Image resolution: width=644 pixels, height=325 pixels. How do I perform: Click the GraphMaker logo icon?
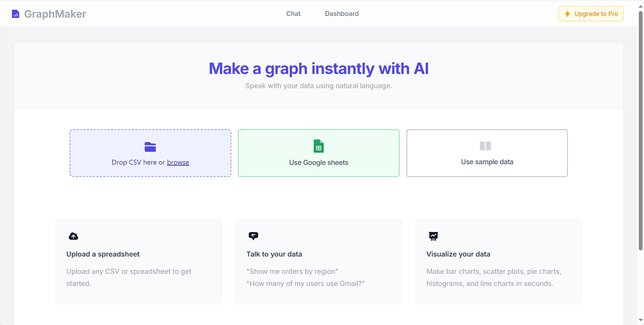pos(15,13)
